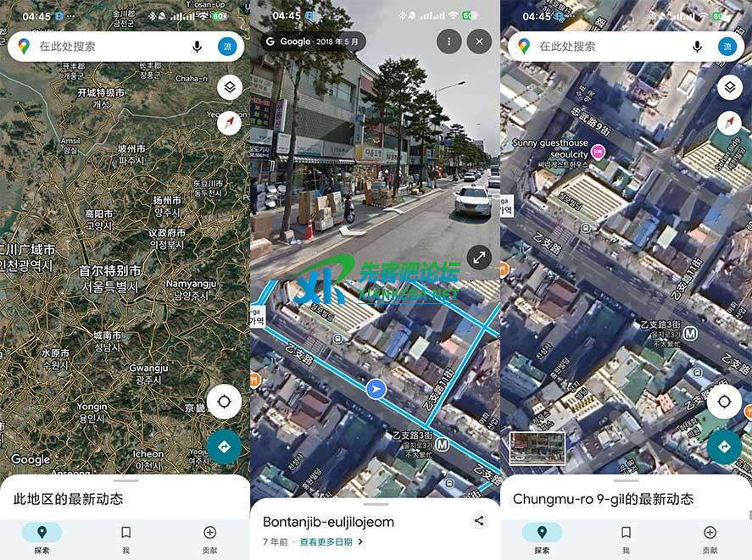Tap blue position arrow on Street View map
This screenshot has width=752, height=560.
pyautogui.click(x=376, y=389)
